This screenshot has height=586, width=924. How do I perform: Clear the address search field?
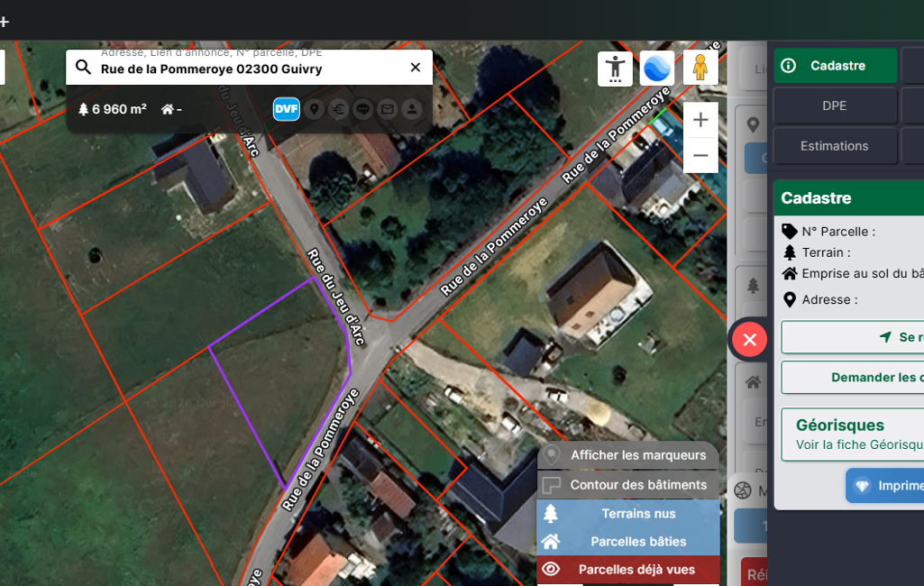(416, 68)
